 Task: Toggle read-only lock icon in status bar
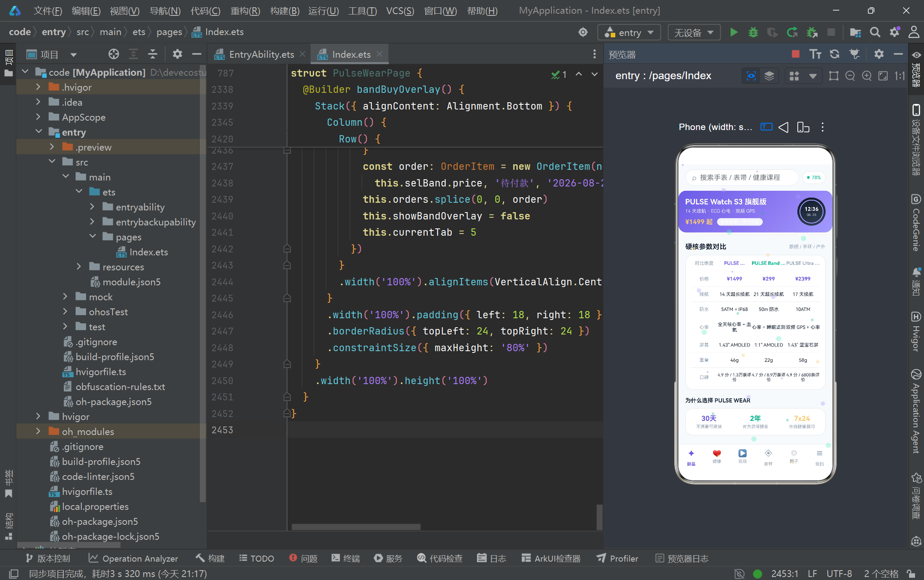click(911, 574)
